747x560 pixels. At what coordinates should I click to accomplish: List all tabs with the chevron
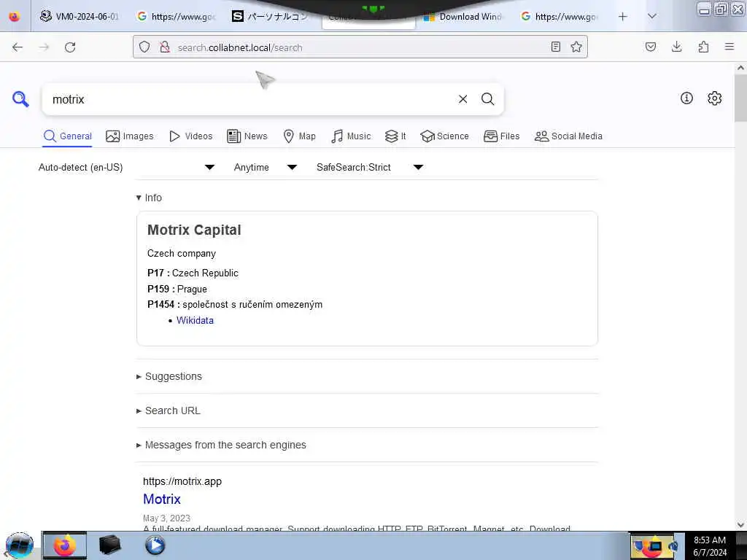point(651,16)
